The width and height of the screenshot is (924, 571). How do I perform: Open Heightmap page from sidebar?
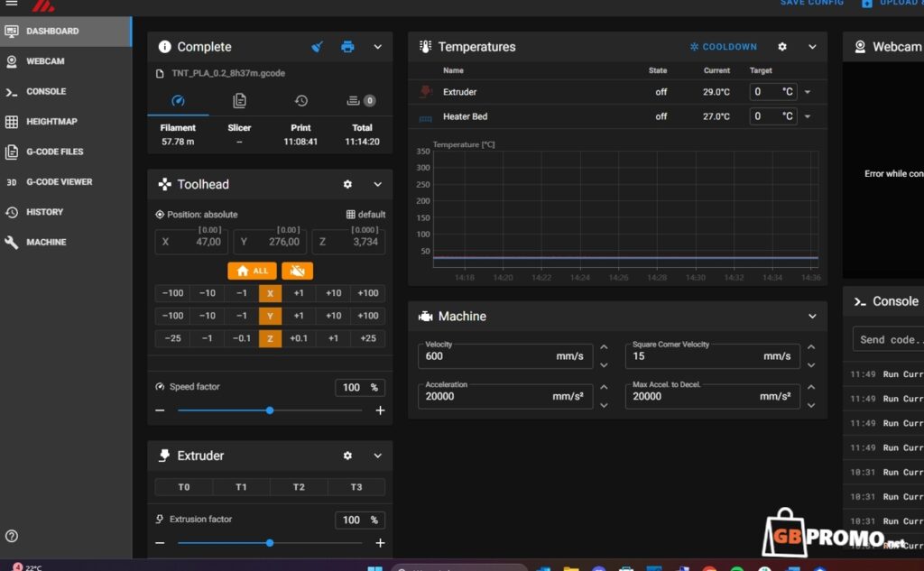click(51, 122)
